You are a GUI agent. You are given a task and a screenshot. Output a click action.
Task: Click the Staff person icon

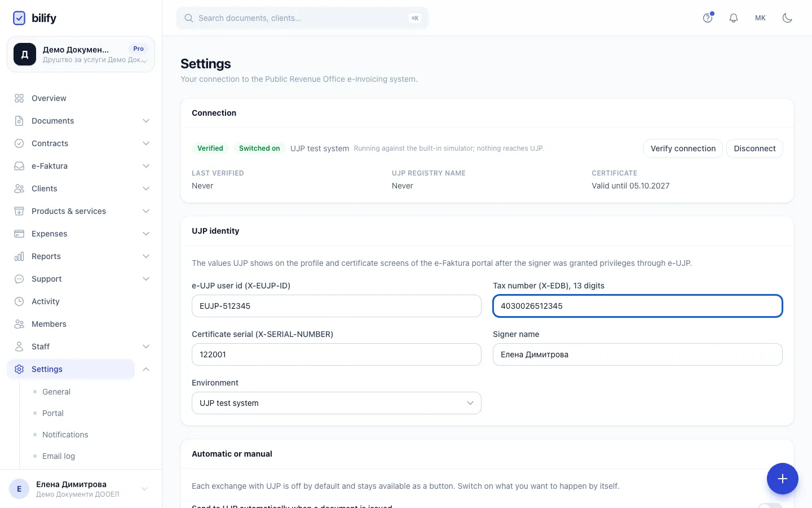(x=19, y=347)
